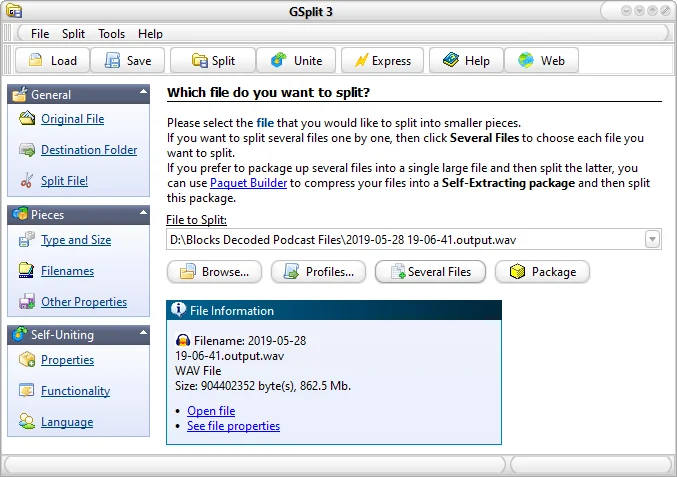Open the Filenames link

point(67,271)
